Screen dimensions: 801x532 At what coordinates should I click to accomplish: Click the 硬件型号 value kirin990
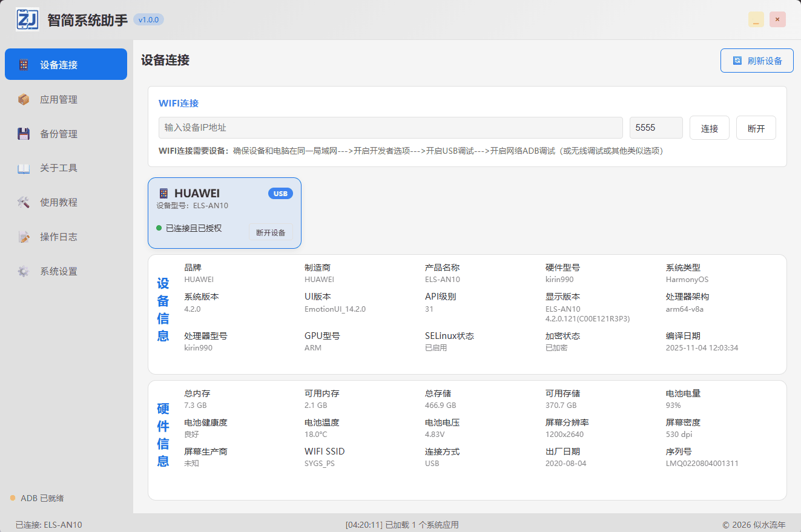pos(559,280)
